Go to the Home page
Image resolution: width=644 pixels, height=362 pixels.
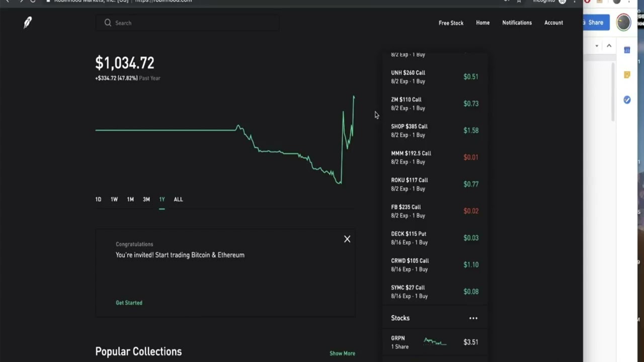click(x=482, y=23)
